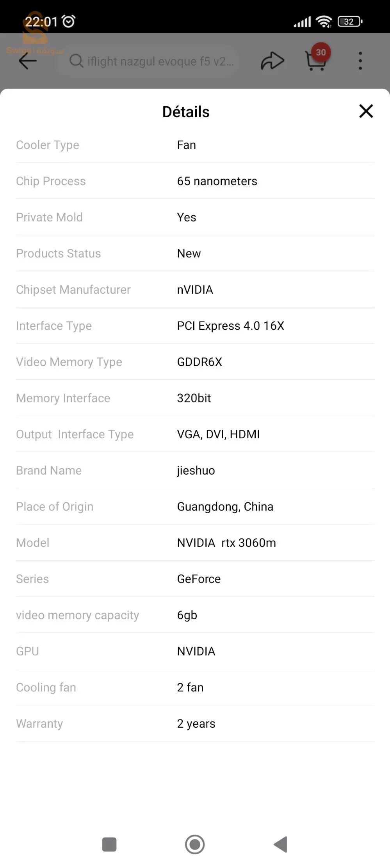Screen dimensions: 390x868
Task: Open the shopping cart with 30 items
Action: 316,61
